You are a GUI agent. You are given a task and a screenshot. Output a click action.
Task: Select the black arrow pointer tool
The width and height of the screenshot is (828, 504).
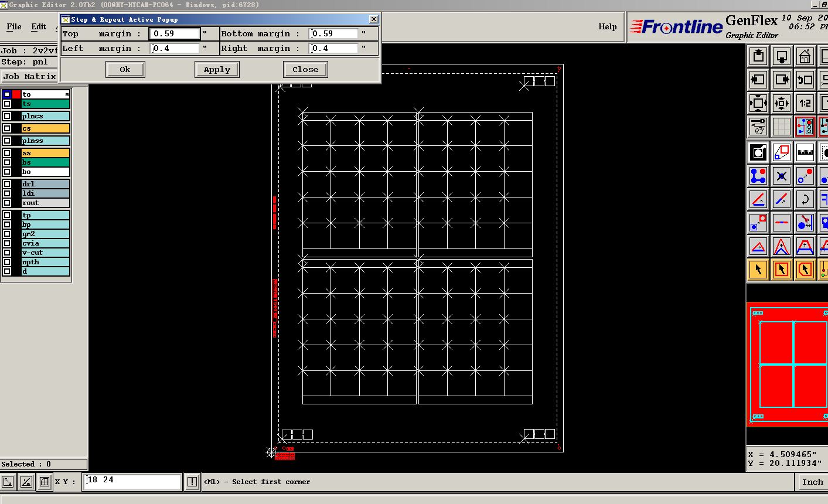pyautogui.click(x=758, y=270)
